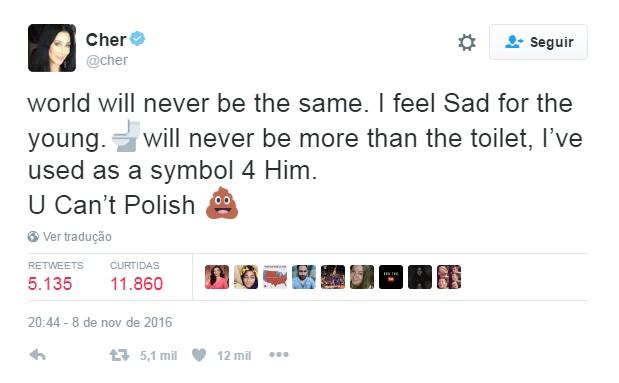Image resolution: width=619 pixels, height=383 pixels.
Task: View the 5.135 retweets count
Action: click(50, 284)
